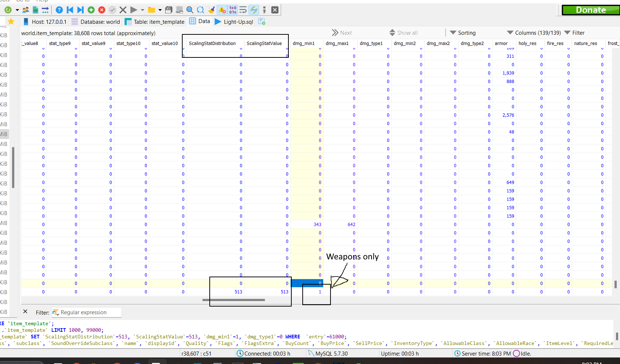Image resolution: width=620 pixels, height=364 pixels.
Task: Select the dmg_max1 cell with 642
Action: tap(340, 225)
